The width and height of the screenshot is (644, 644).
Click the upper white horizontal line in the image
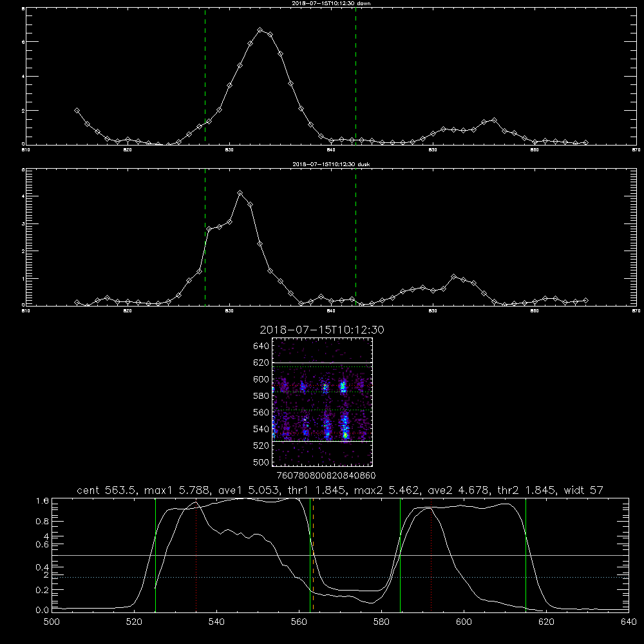[322, 363]
